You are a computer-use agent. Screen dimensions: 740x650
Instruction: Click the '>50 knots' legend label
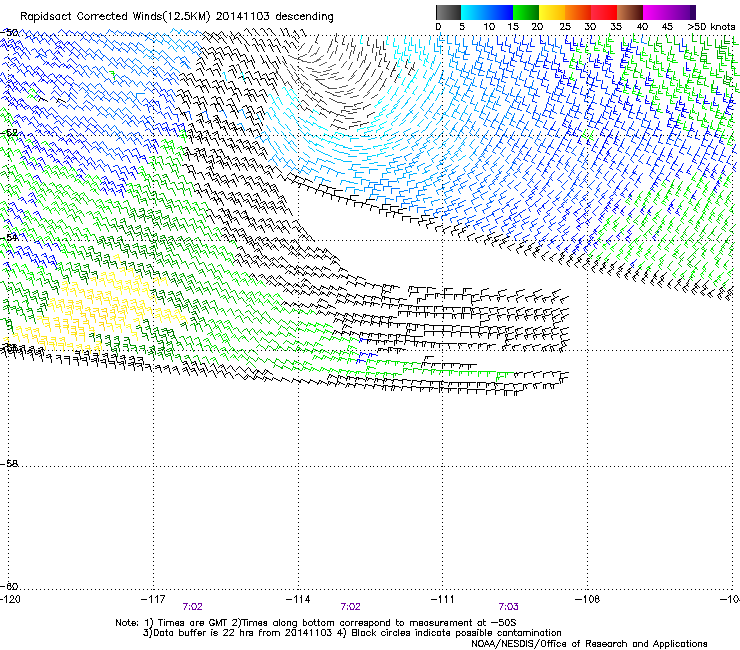[711, 27]
